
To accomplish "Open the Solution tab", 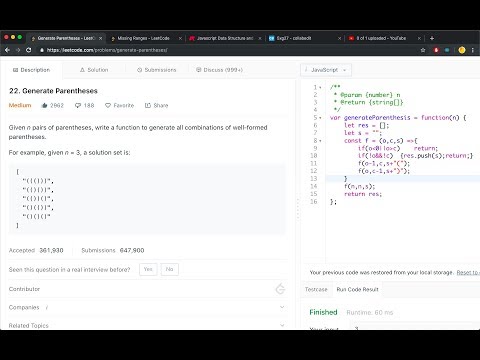I will pyautogui.click(x=94, y=70).
